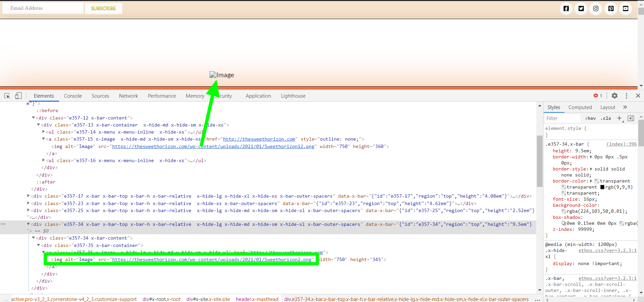Image resolution: width=644 pixels, height=302 pixels.
Task: Collapse the selected div e357-34 x-bar node
Action: [28, 224]
